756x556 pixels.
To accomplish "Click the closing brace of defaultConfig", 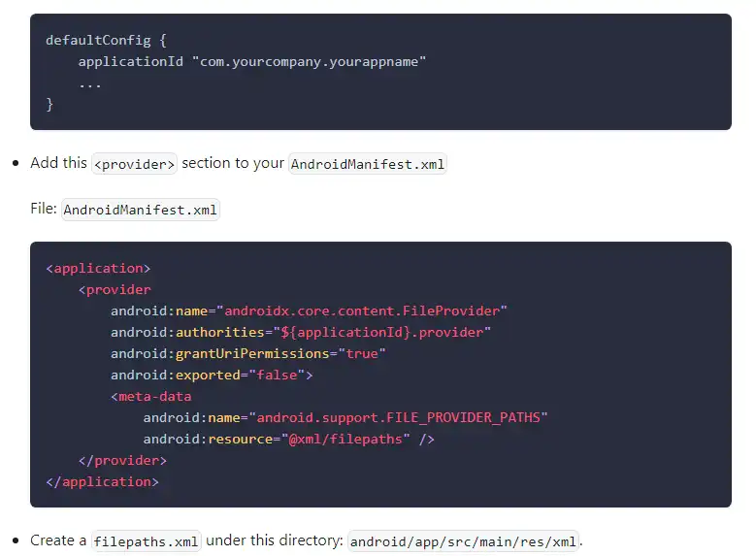I will tap(49, 104).
